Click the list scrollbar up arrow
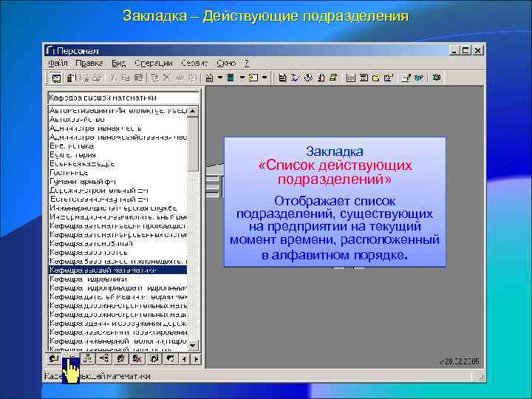 coord(193,111)
